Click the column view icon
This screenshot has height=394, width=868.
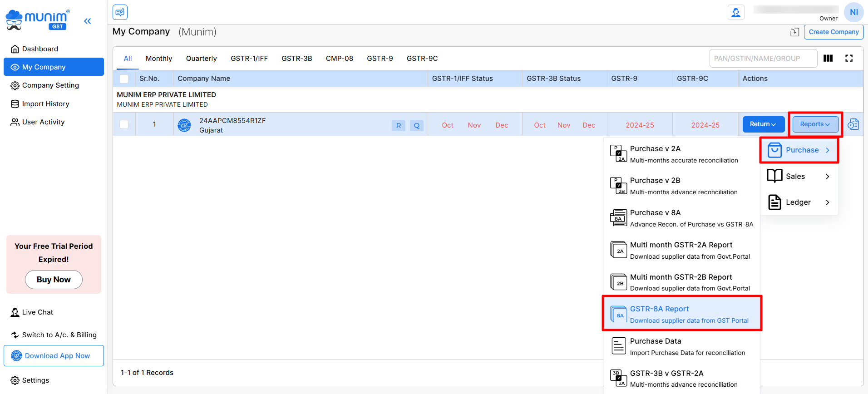(x=828, y=58)
